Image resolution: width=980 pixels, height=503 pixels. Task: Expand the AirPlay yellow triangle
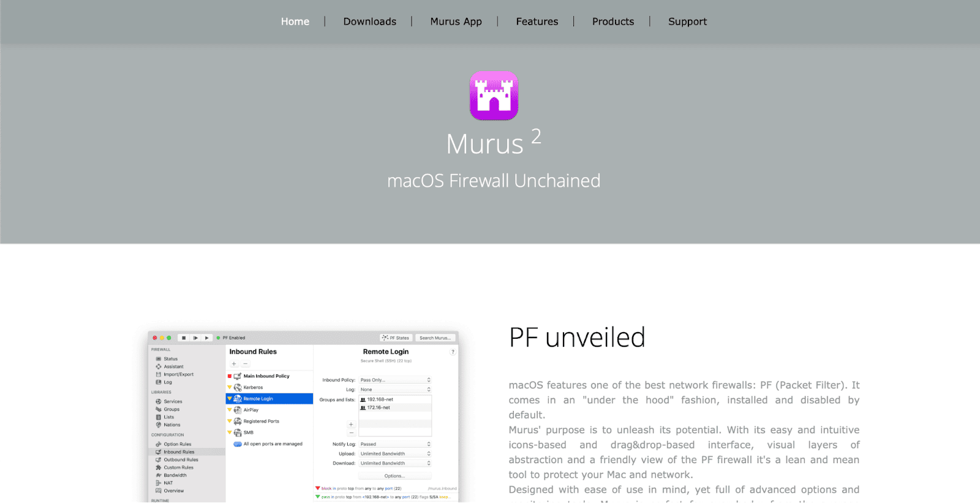click(230, 410)
